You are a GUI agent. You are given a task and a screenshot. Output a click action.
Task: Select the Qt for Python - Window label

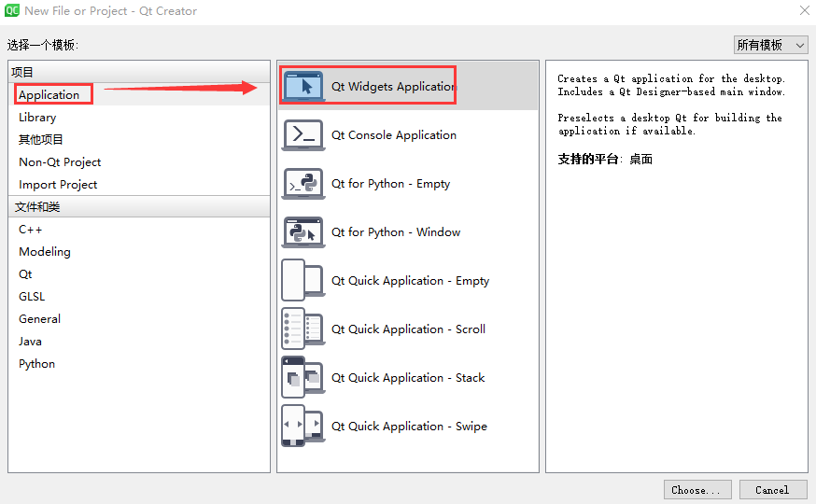click(x=396, y=232)
